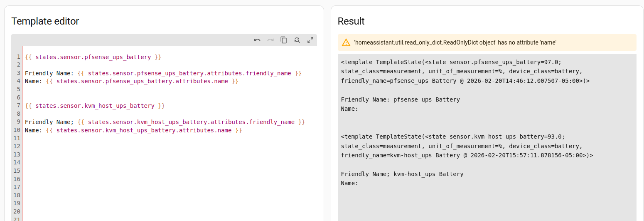Image resolution: width=644 pixels, height=221 pixels.
Task: Click line number 15 in the gutter
Action: point(17,171)
